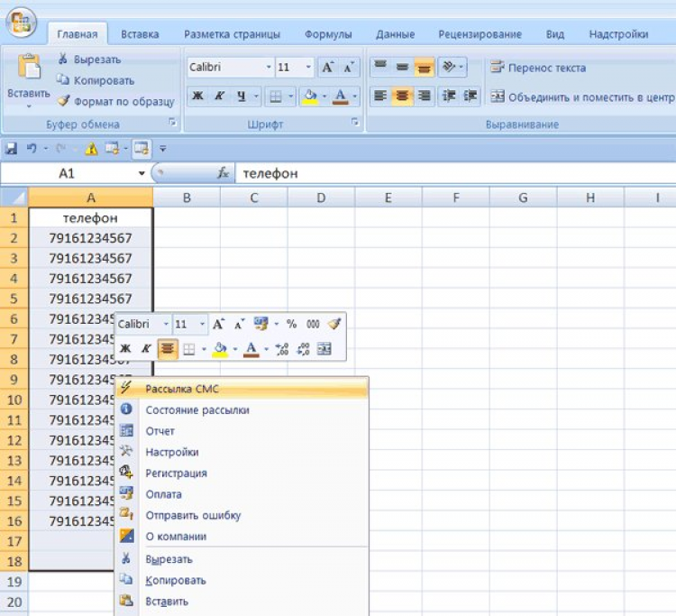Click format painter brush in mini toolbar
This screenshot has height=616, width=676.
point(334,324)
